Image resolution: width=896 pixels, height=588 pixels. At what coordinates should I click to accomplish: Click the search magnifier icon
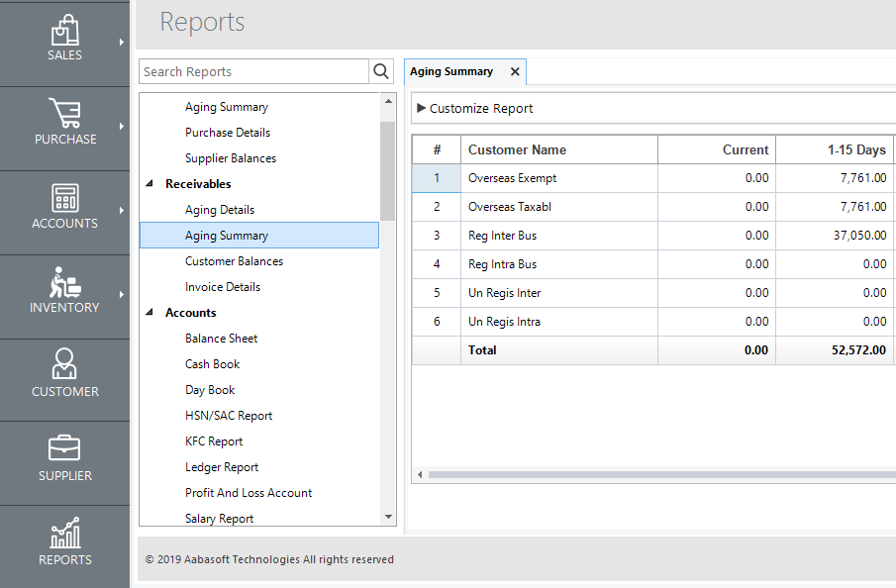tap(380, 71)
